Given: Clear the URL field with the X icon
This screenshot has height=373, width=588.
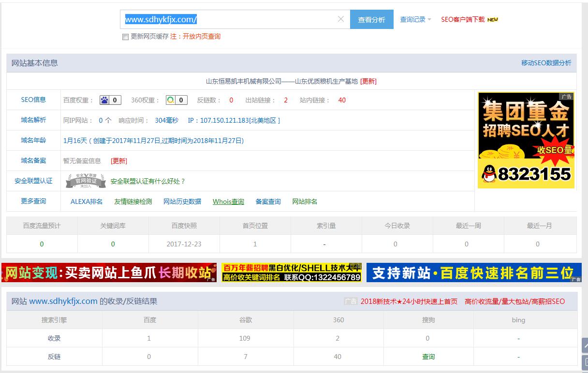Looking at the screenshot, I should tap(341, 19).
